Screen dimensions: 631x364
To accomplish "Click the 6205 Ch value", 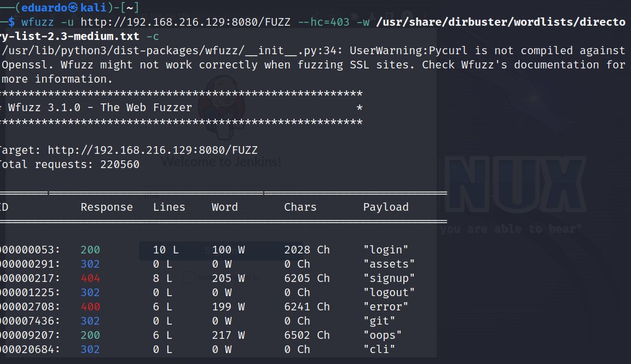I will pyautogui.click(x=306, y=278).
